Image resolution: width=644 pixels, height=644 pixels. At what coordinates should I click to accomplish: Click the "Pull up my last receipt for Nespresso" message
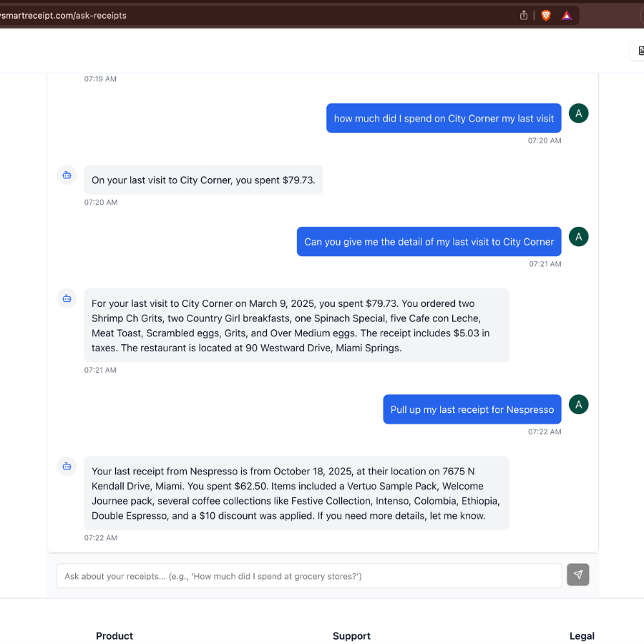pos(472,409)
